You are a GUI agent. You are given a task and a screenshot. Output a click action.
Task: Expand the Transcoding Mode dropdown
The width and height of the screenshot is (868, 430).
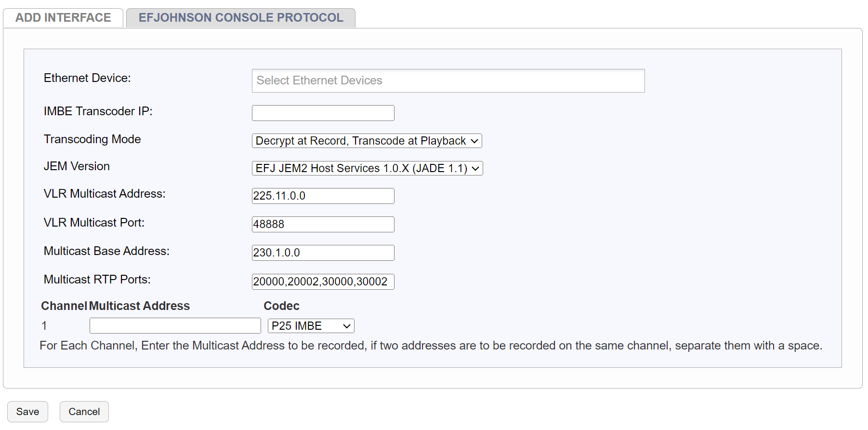click(367, 141)
